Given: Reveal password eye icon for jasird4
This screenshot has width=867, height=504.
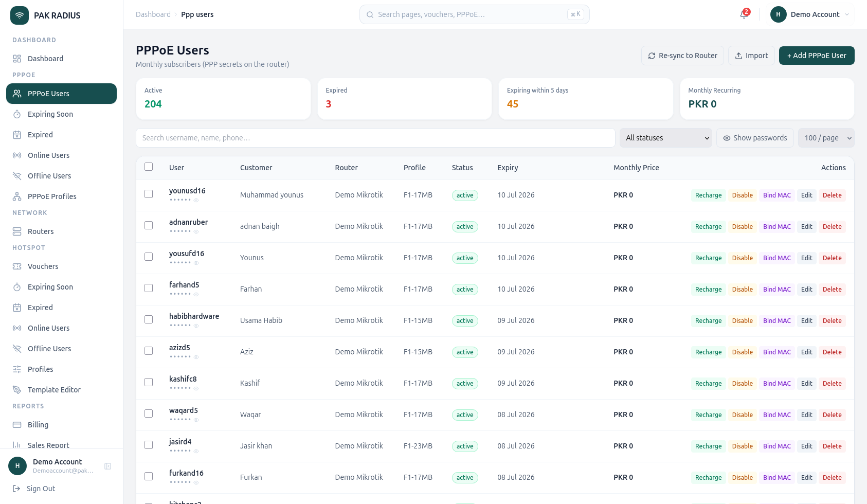Looking at the screenshot, I should pos(196,451).
